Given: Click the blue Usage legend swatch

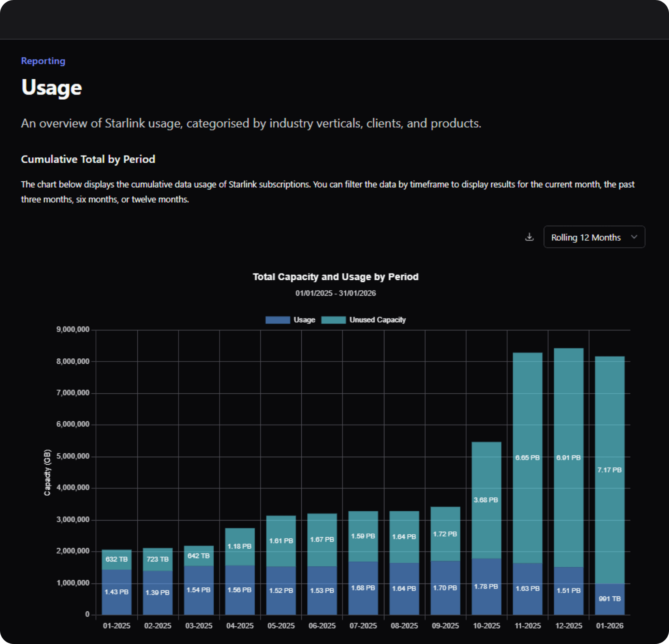Looking at the screenshot, I should 278,320.
